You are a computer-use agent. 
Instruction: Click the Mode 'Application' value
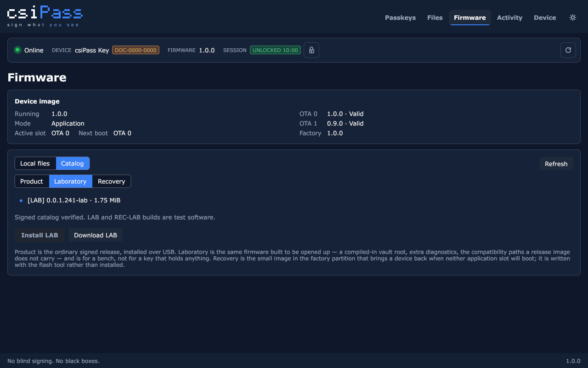(x=68, y=123)
